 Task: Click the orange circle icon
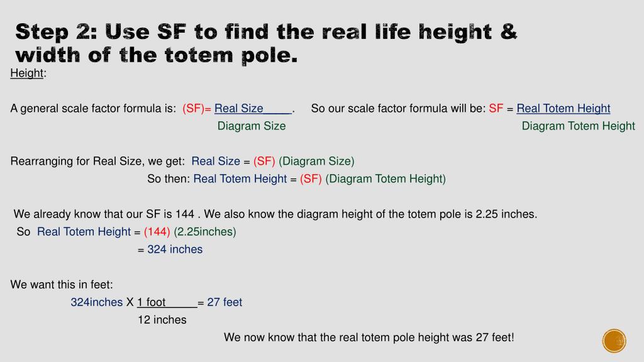coord(614,341)
